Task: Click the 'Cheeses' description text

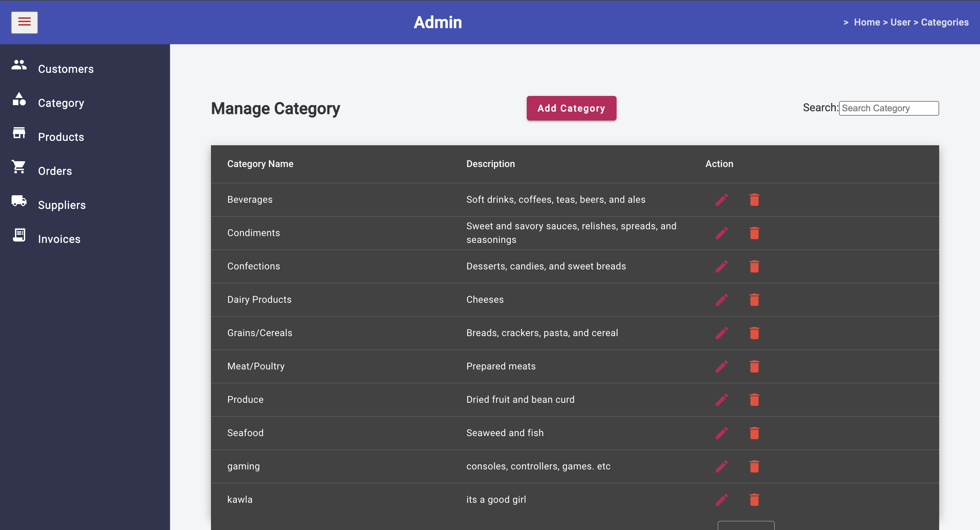Action: click(485, 300)
